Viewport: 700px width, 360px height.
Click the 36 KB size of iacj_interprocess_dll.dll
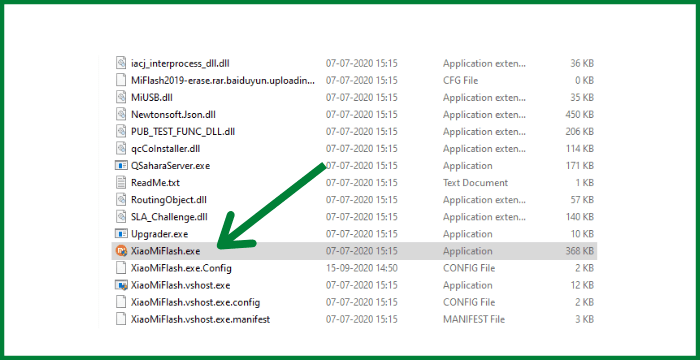pyautogui.click(x=582, y=63)
